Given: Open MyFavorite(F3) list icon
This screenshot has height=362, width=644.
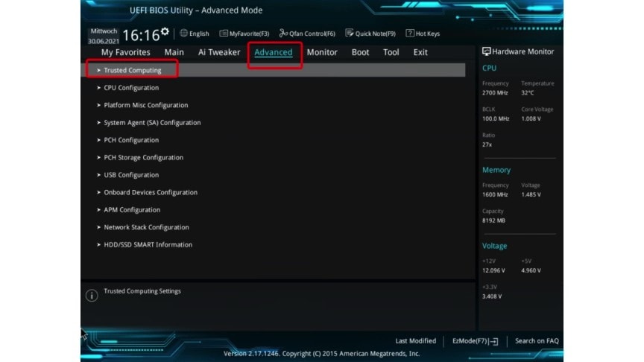Looking at the screenshot, I should click(224, 34).
